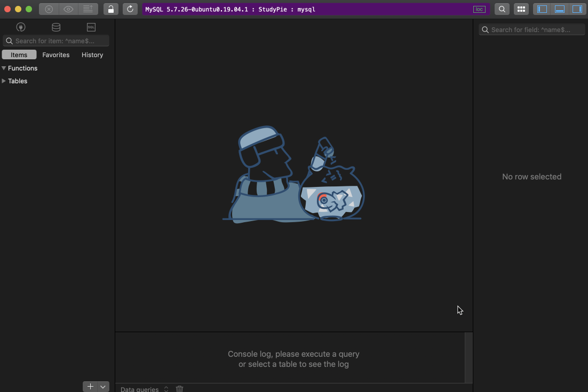The image size is (588, 392).
Task: Click the lock icon in the toolbar
Action: pyautogui.click(x=110, y=9)
